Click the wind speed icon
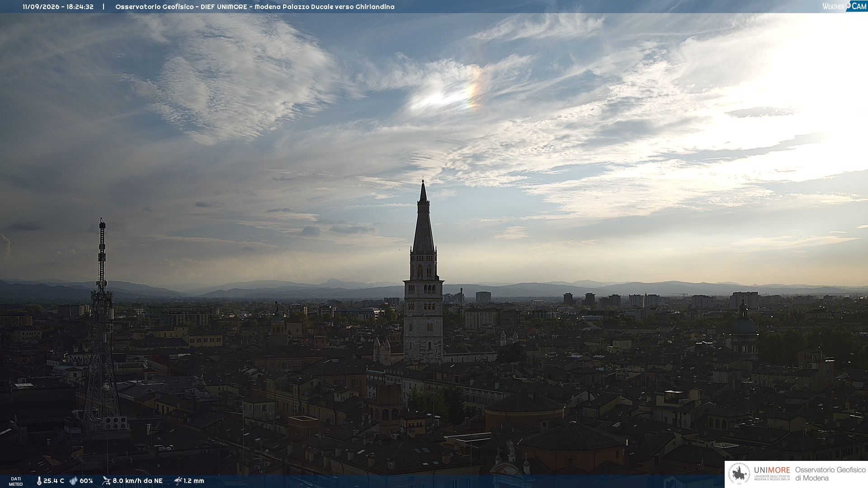This screenshot has height=488, width=868. tap(106, 481)
